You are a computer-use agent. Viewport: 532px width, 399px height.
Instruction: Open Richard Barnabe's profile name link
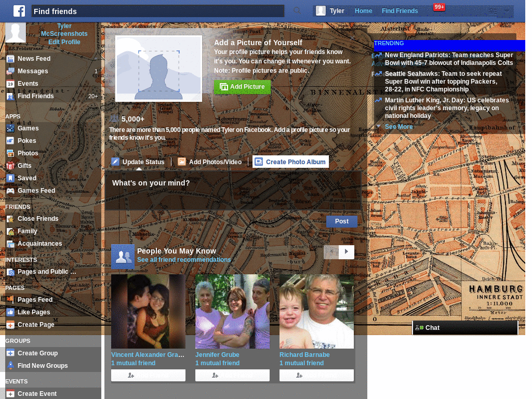[x=304, y=354]
